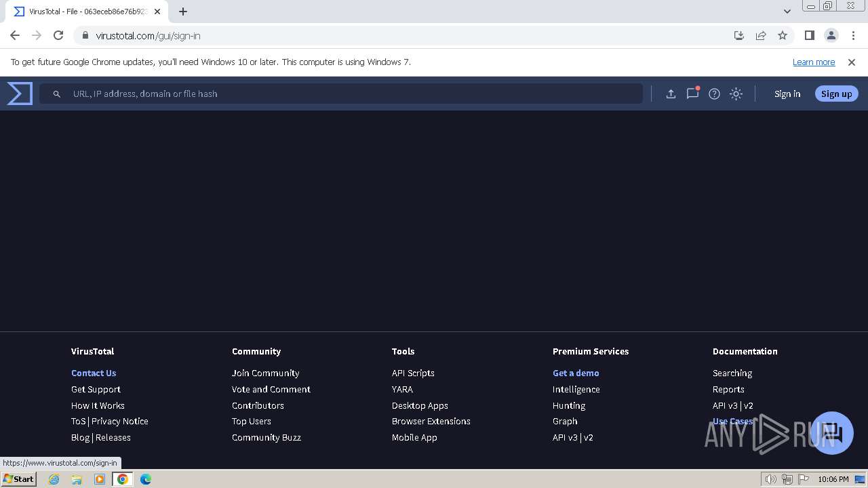Image resolution: width=868 pixels, height=488 pixels.
Task: Toggle the Chrome side panel icon
Action: [x=809, y=36]
